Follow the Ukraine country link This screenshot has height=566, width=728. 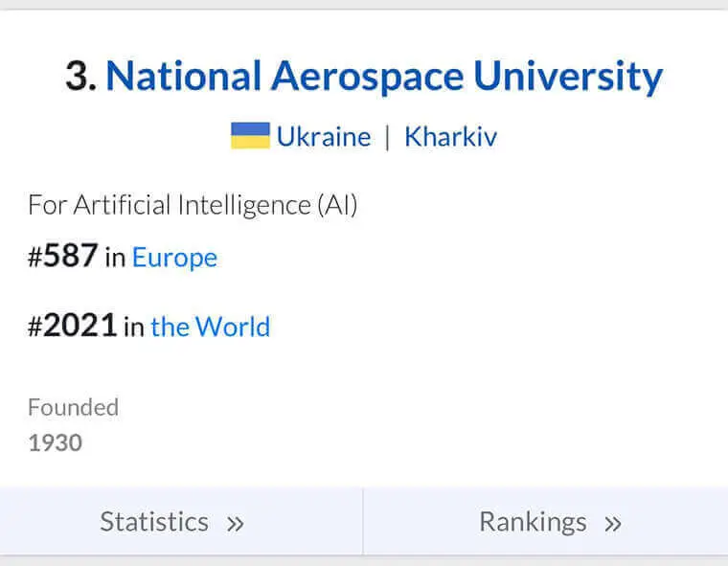[323, 137]
